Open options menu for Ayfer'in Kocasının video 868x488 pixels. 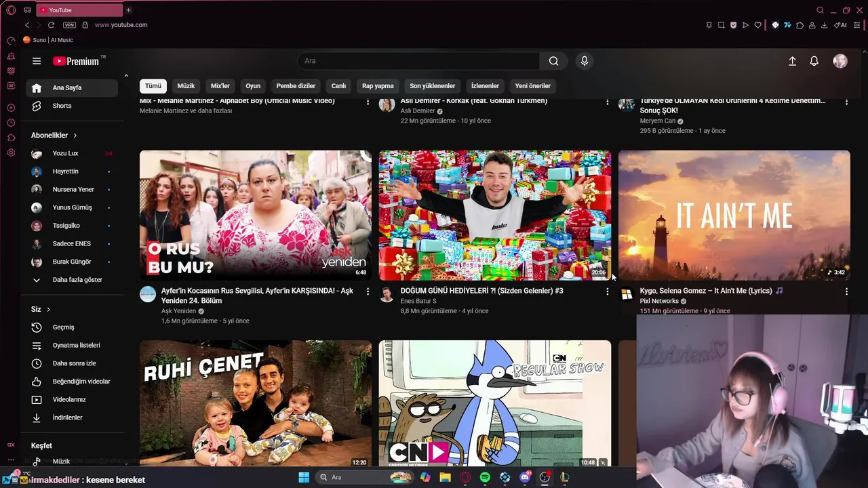368,291
